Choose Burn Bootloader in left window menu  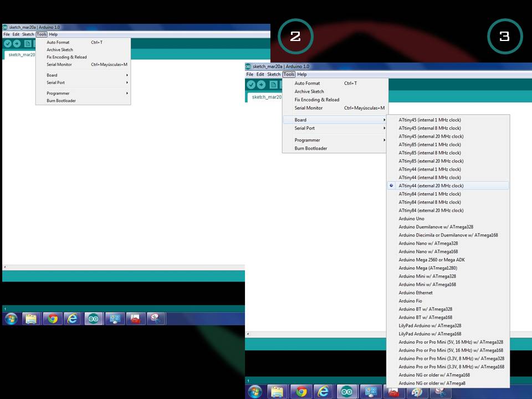[83, 100]
